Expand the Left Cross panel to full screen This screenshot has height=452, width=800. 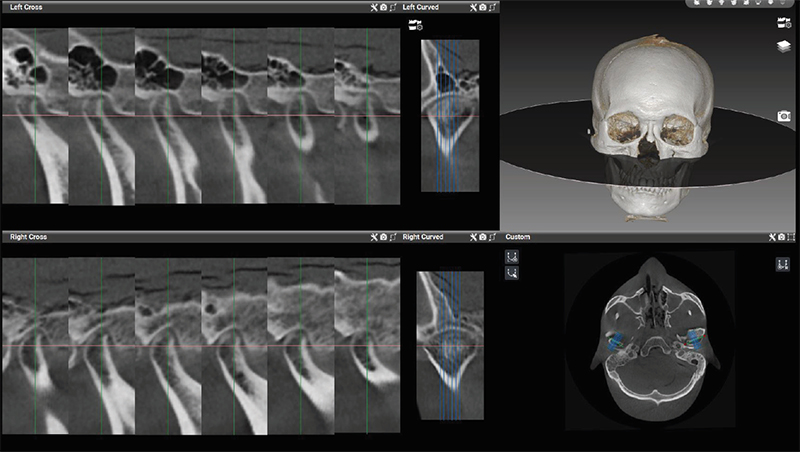click(393, 7)
